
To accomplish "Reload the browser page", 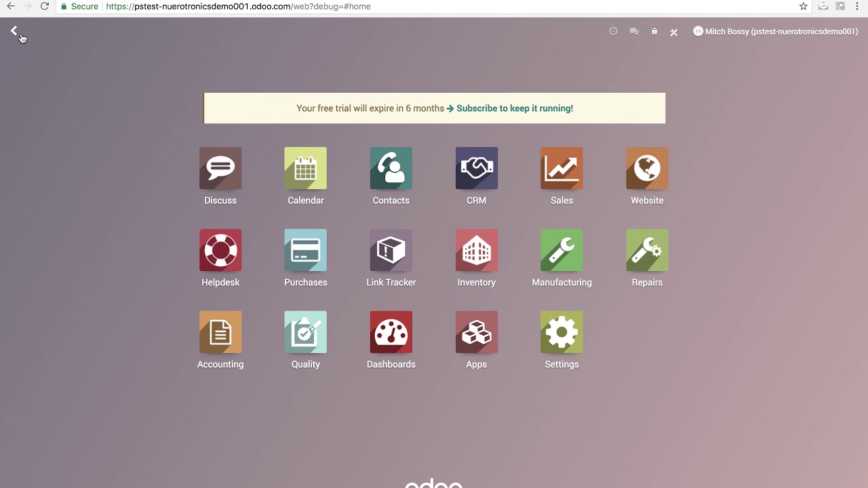I will (x=45, y=6).
